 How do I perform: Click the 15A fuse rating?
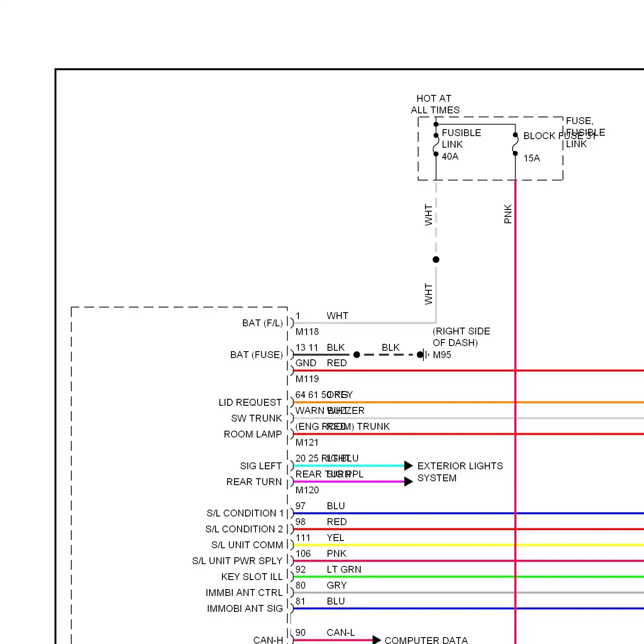coord(532,158)
